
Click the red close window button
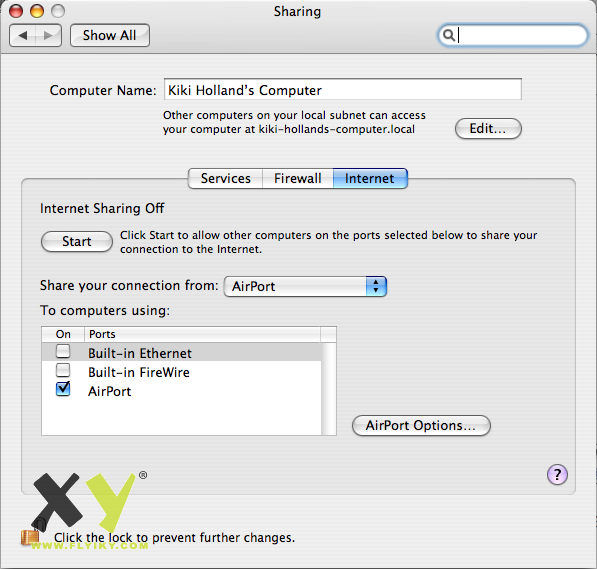click(16, 11)
